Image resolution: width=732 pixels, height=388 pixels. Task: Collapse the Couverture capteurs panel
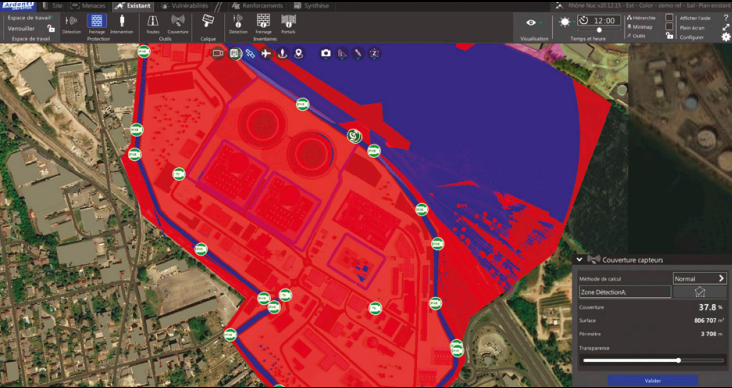(x=580, y=260)
